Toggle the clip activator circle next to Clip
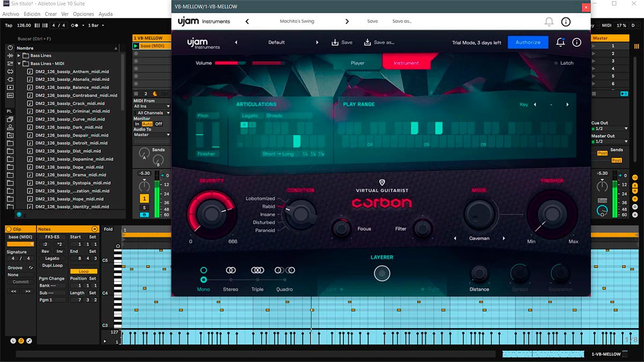 [x=9, y=229]
